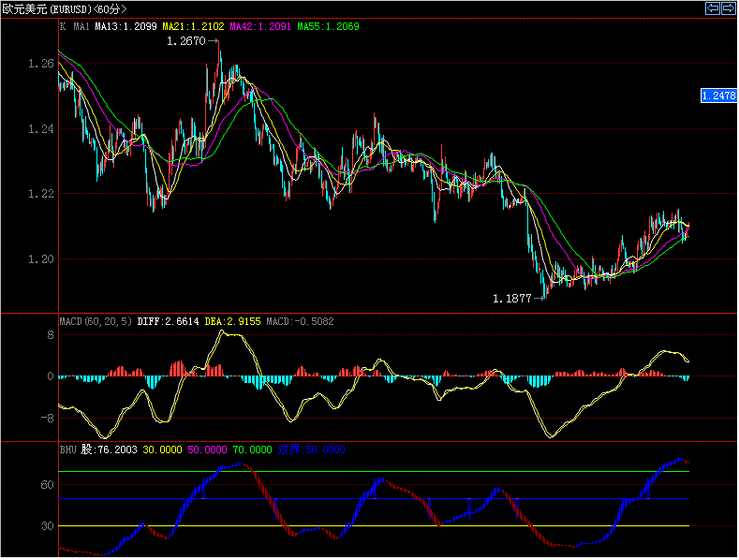739x560 pixels.
Task: Select the yellow MA21 moving average label
Action: pyautogui.click(x=194, y=27)
